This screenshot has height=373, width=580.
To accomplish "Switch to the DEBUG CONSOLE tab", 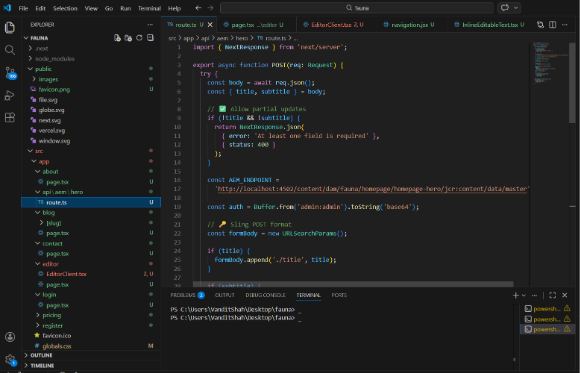I will tap(265, 295).
